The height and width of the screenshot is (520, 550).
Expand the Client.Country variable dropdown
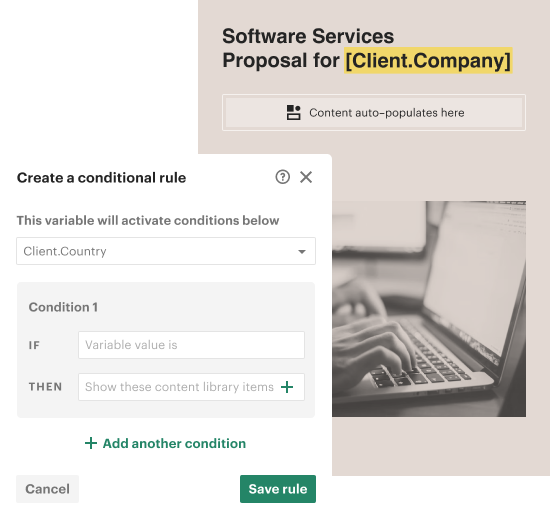click(166, 251)
